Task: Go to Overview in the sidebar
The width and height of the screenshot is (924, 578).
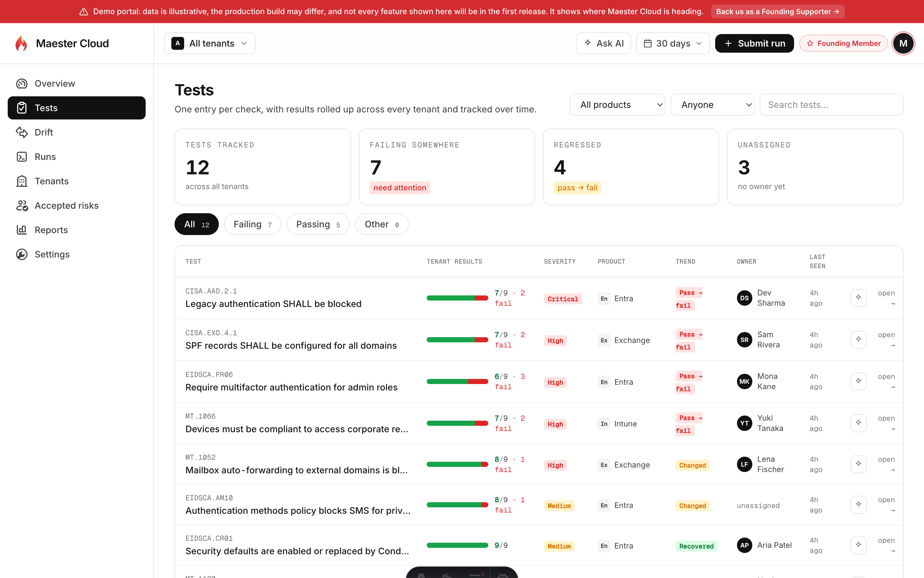Action: pyautogui.click(x=76, y=83)
